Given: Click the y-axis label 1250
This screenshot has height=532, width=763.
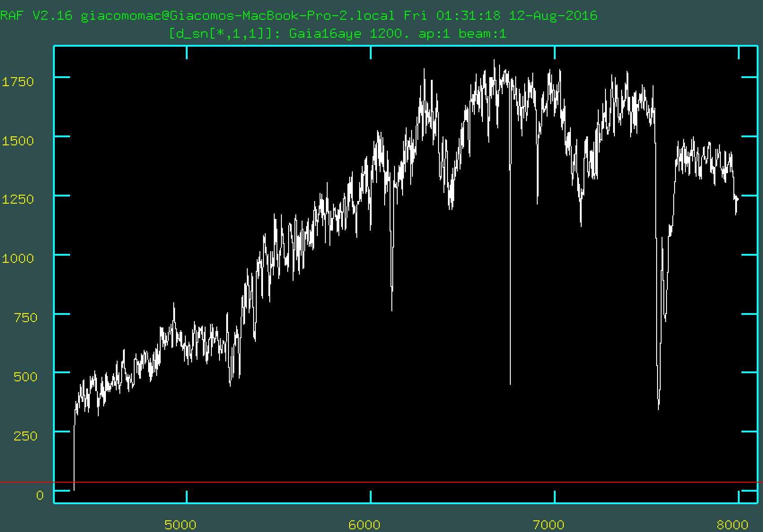Looking at the screenshot, I should click(x=18, y=199).
